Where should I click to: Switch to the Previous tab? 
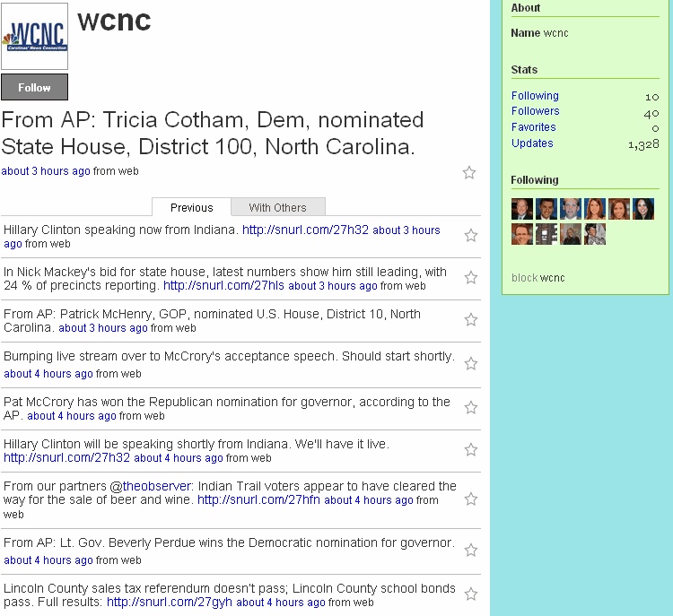[x=191, y=208]
